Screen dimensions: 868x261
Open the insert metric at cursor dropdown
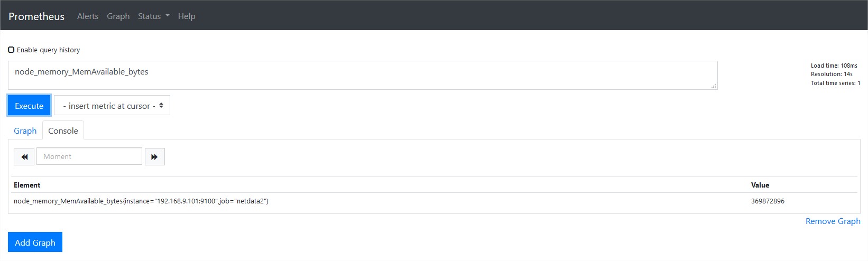pyautogui.click(x=112, y=106)
